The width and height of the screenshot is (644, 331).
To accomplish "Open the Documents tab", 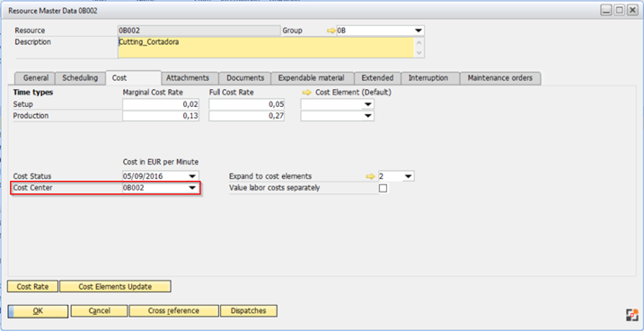I will point(245,78).
